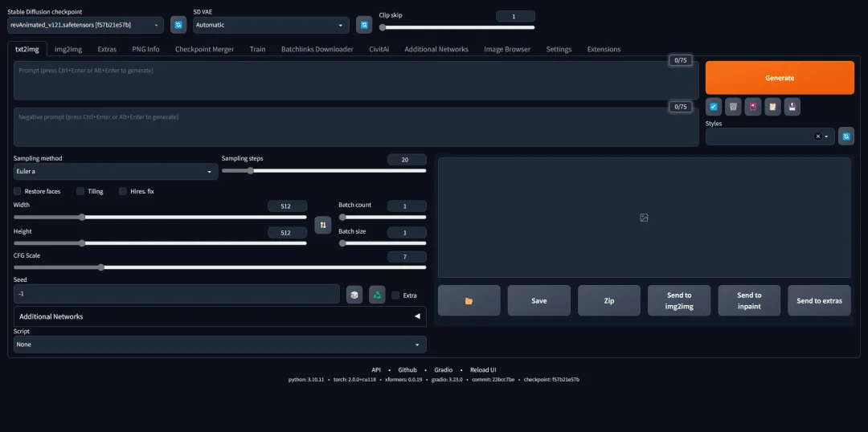The width and height of the screenshot is (868, 432).
Task: Refresh the Styles list
Action: click(x=845, y=136)
